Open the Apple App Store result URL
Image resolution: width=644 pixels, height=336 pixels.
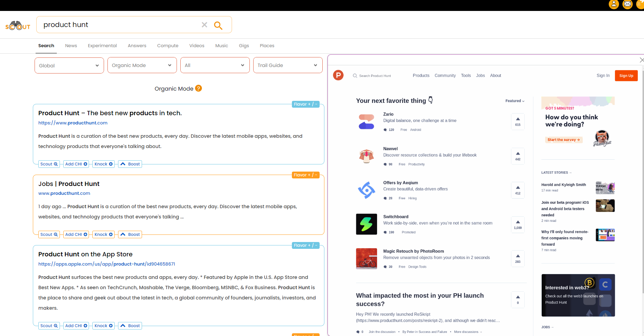click(107, 264)
